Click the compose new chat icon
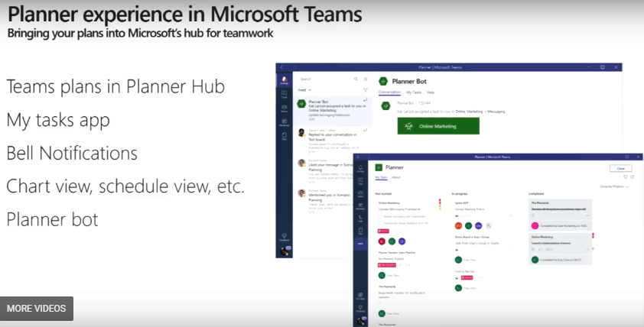 pos(366,79)
